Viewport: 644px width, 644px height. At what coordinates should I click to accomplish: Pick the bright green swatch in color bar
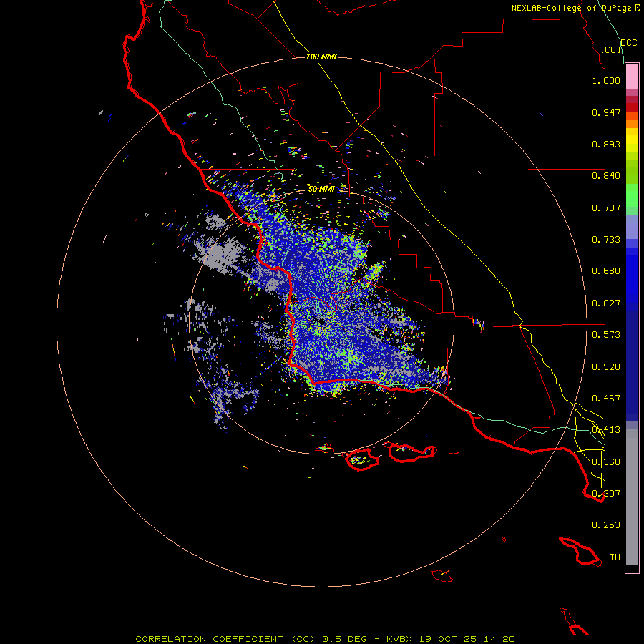click(x=632, y=195)
